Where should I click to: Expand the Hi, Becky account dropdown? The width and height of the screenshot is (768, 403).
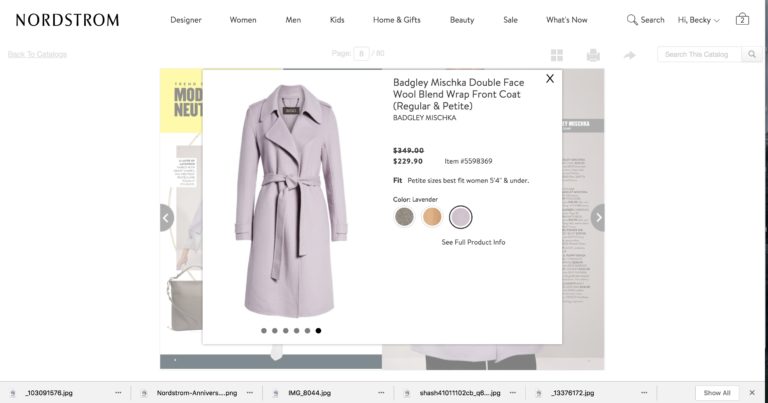pyautogui.click(x=698, y=20)
